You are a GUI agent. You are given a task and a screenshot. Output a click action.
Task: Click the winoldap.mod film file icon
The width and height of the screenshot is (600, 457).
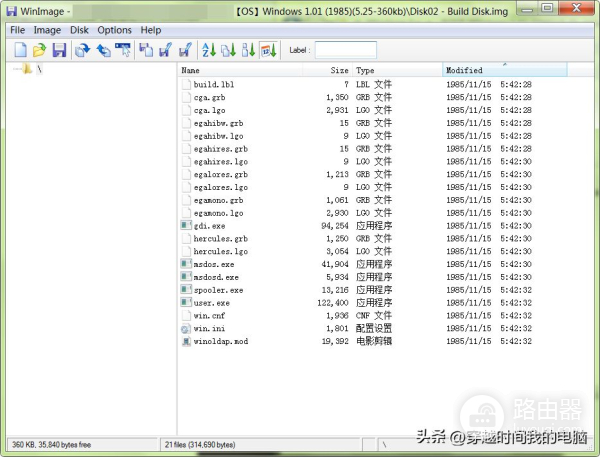[x=186, y=341]
